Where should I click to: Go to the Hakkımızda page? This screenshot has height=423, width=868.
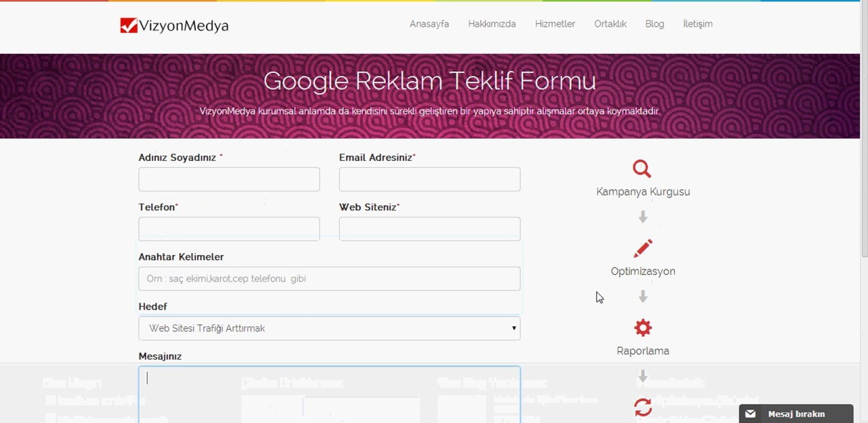(492, 24)
